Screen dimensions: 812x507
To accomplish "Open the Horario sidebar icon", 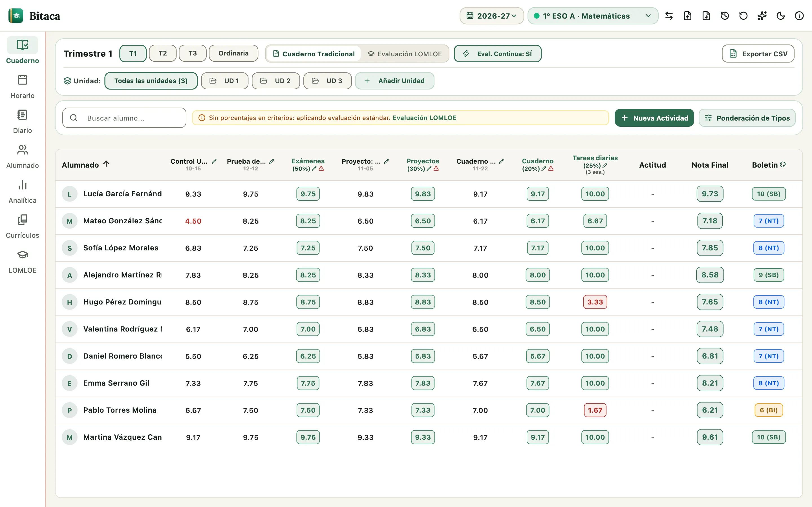I will (22, 80).
